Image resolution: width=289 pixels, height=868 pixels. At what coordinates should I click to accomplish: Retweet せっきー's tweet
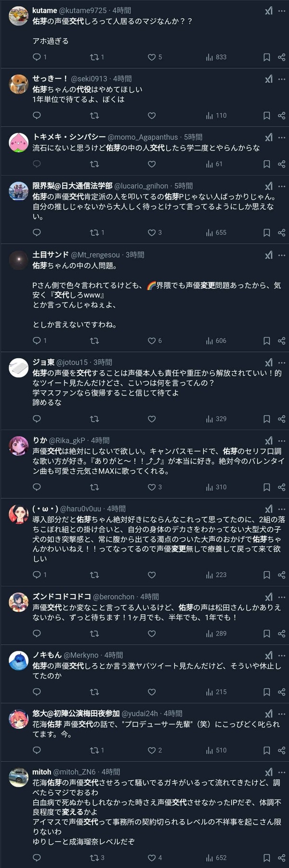coord(94,115)
